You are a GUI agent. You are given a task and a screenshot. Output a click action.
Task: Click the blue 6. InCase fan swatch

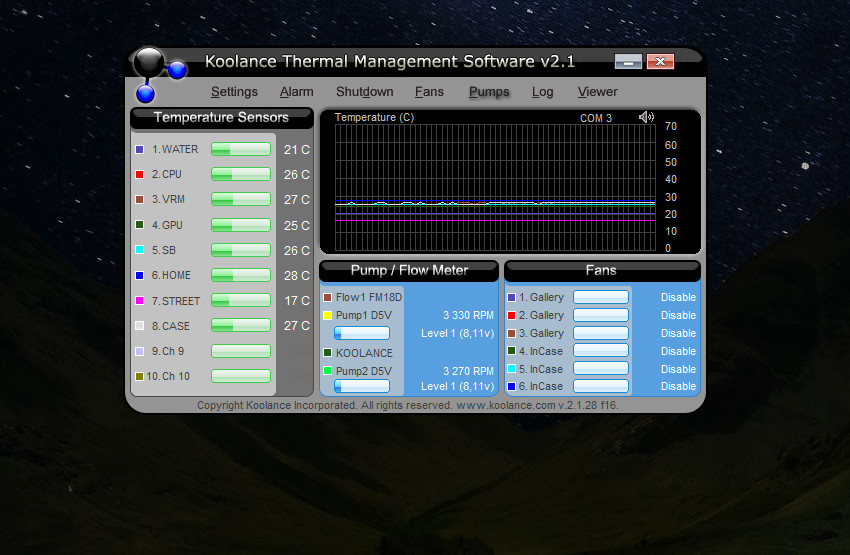(x=511, y=386)
